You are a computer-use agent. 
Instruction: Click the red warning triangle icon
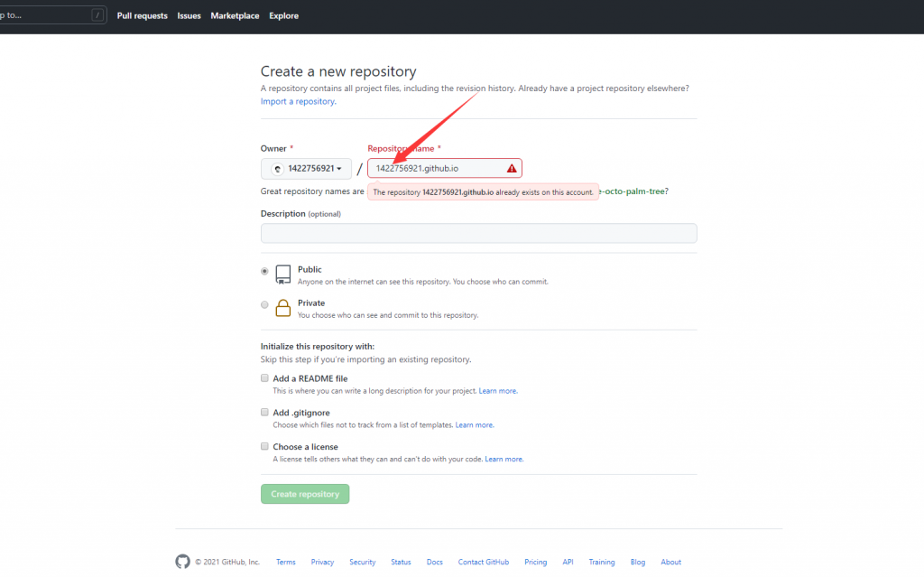(x=512, y=169)
